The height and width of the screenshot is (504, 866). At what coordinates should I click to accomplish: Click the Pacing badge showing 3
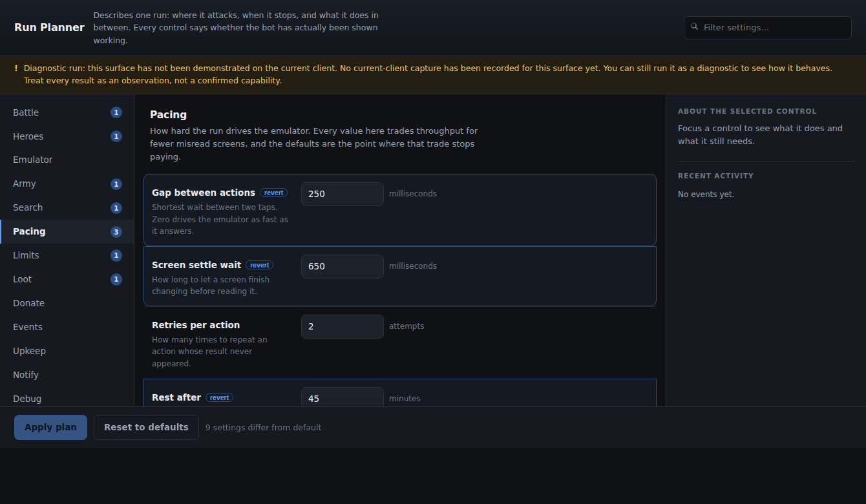[116, 232]
